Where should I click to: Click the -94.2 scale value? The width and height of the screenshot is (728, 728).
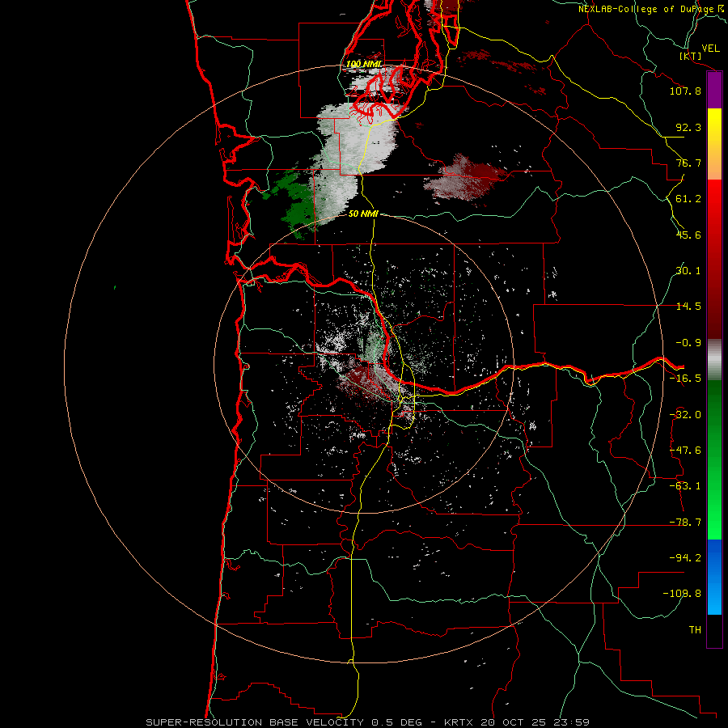(x=685, y=558)
